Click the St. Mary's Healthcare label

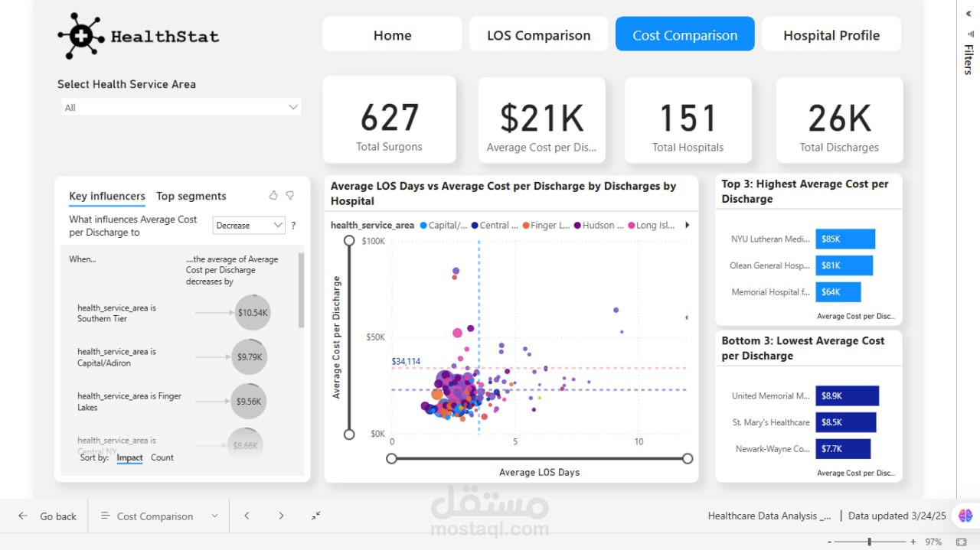771,422
